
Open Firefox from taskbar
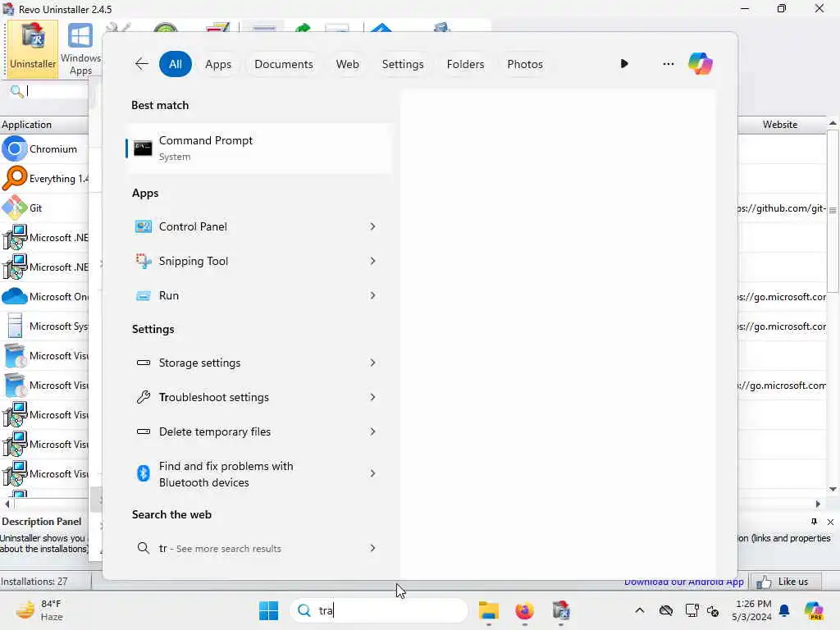pyautogui.click(x=524, y=610)
